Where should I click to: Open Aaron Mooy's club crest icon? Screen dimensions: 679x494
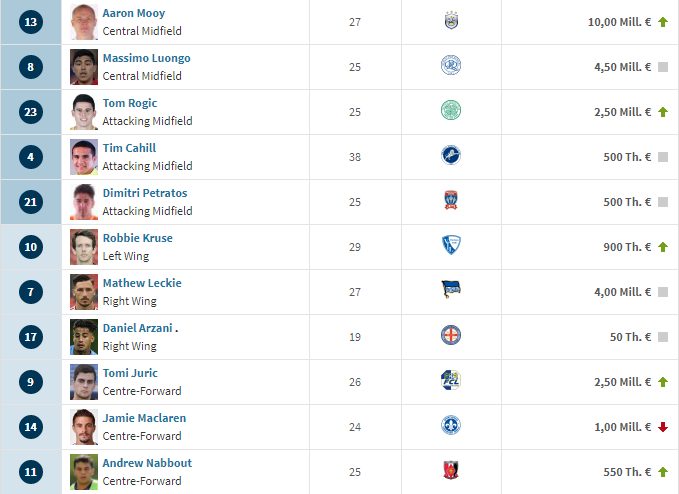[x=451, y=20]
